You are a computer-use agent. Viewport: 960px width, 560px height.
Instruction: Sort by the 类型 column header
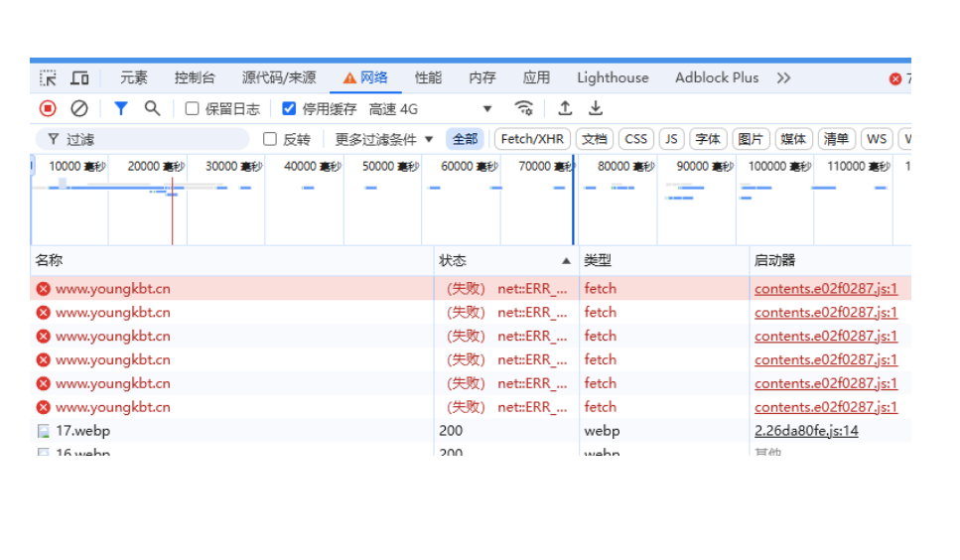[664, 261]
